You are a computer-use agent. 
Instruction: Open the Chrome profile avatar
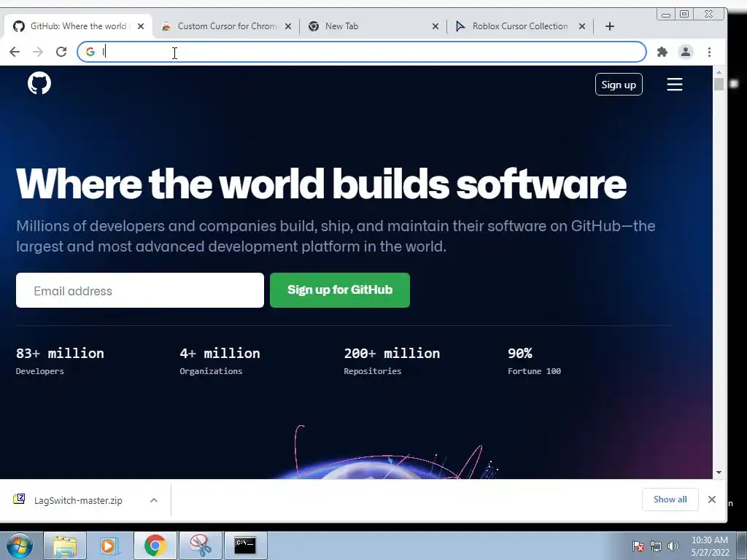686,52
